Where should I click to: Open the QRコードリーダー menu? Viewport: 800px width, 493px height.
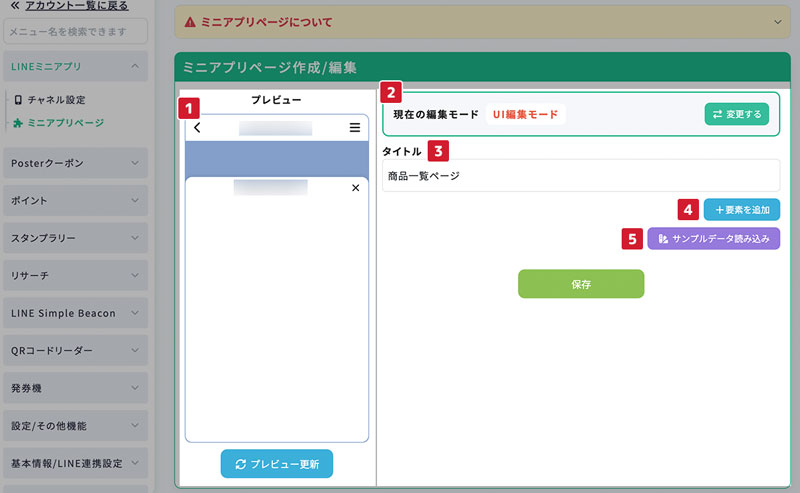(x=135, y=351)
